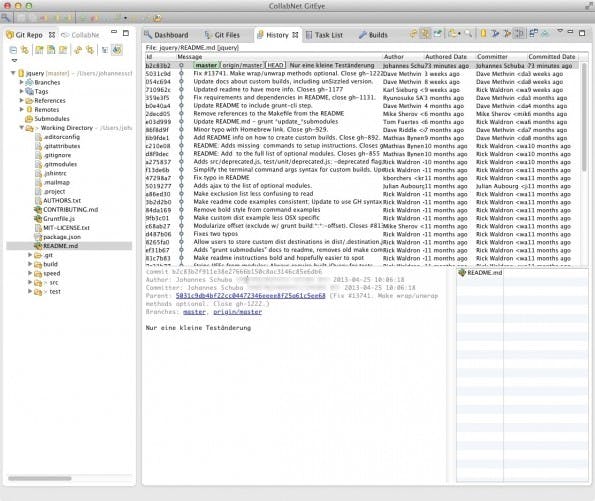
Task: Sort by the Committed Date column header
Action: pos(552,57)
